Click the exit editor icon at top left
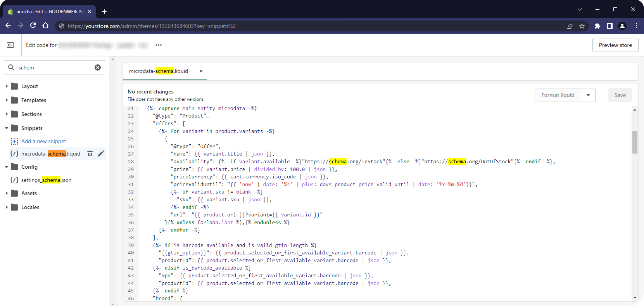 click(x=10, y=45)
